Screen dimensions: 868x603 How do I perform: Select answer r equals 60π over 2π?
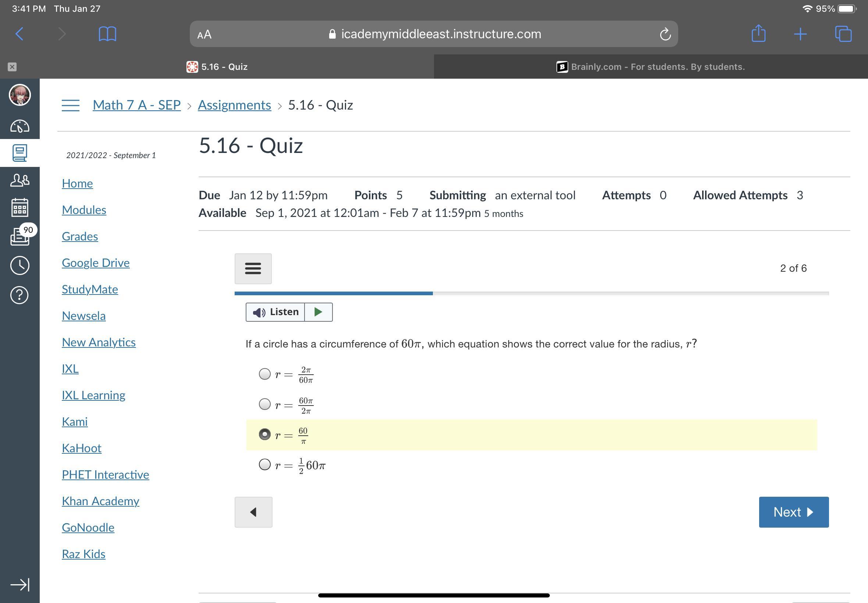point(264,404)
